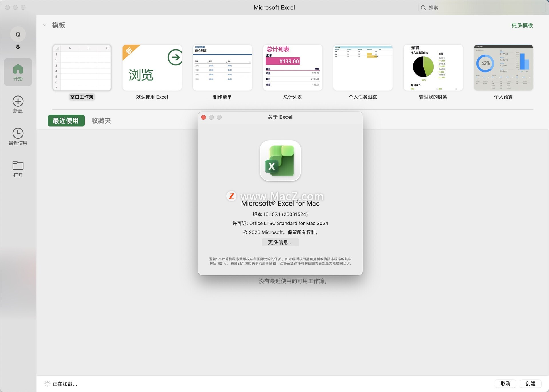Viewport: 549px width, 392px height.
Task: Collapse the Templates (模板) section chevron
Action: click(45, 25)
